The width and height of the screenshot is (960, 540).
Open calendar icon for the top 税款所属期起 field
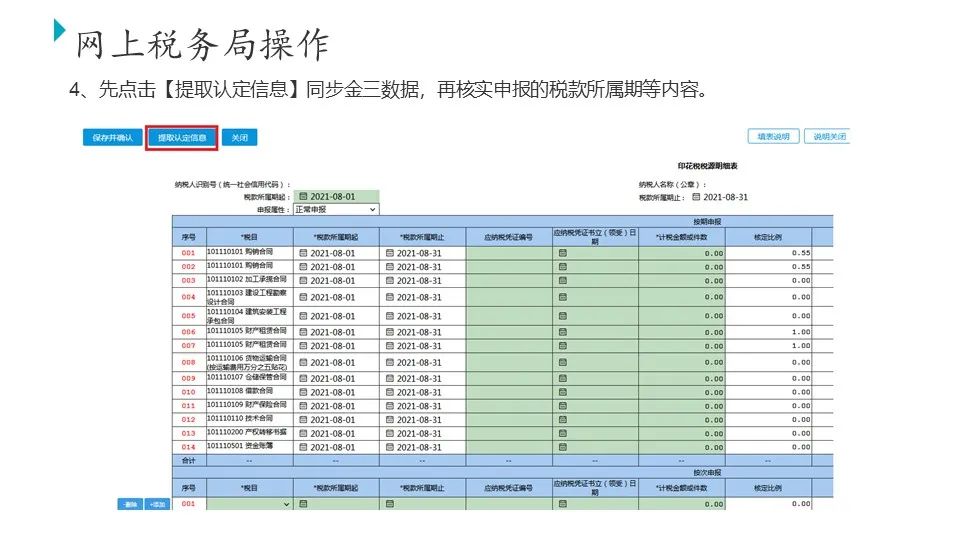click(303, 197)
